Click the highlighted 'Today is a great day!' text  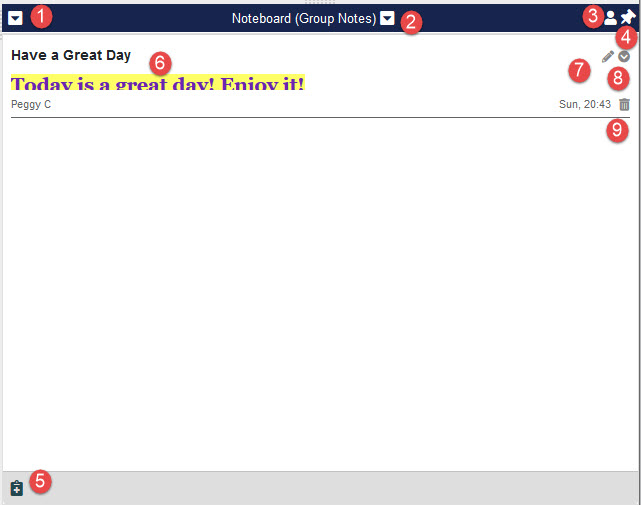[x=158, y=83]
